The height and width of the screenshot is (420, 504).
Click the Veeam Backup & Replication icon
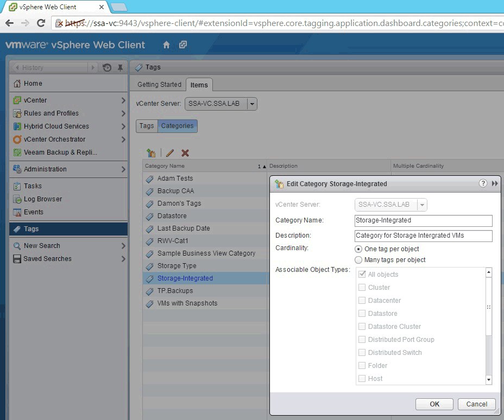point(17,152)
